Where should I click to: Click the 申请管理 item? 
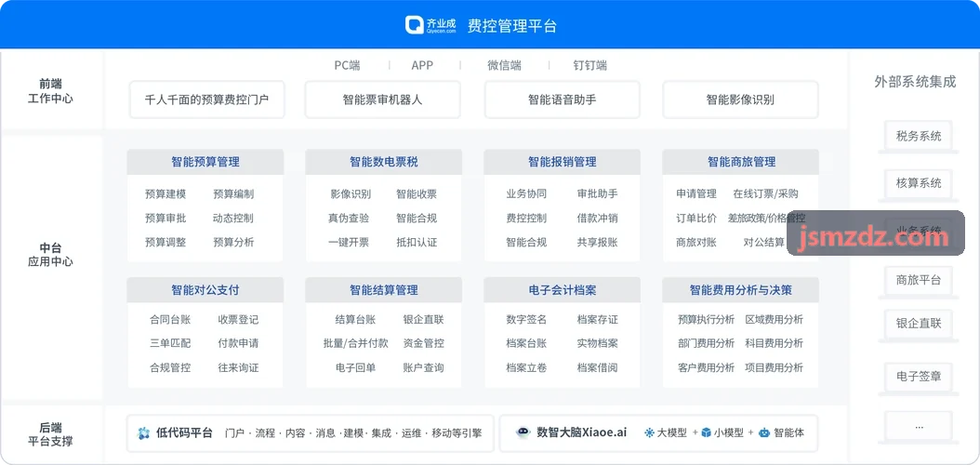click(696, 193)
